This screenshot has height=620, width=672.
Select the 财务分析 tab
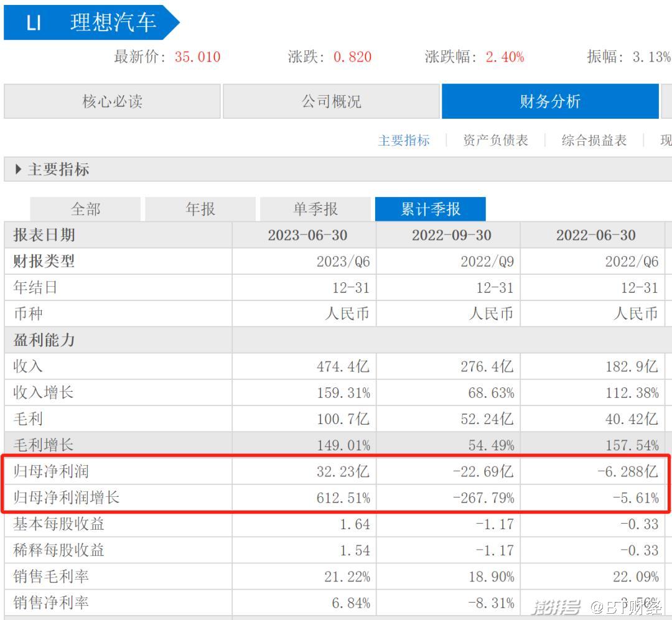(x=550, y=101)
